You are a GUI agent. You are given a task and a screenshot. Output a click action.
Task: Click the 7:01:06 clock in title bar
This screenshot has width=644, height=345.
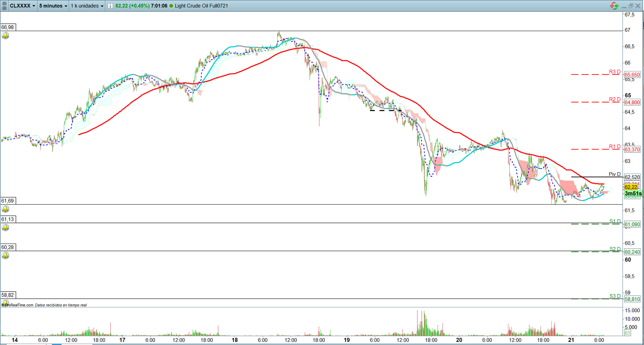159,6
